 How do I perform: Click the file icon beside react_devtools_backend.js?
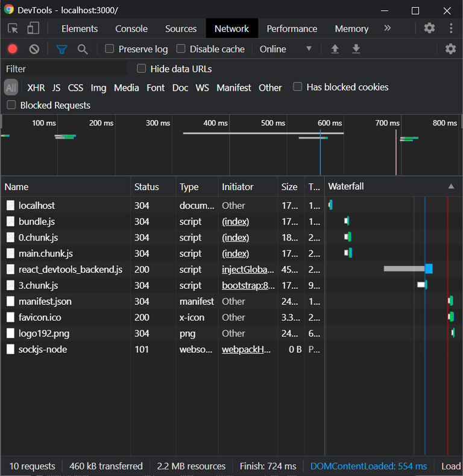point(10,269)
